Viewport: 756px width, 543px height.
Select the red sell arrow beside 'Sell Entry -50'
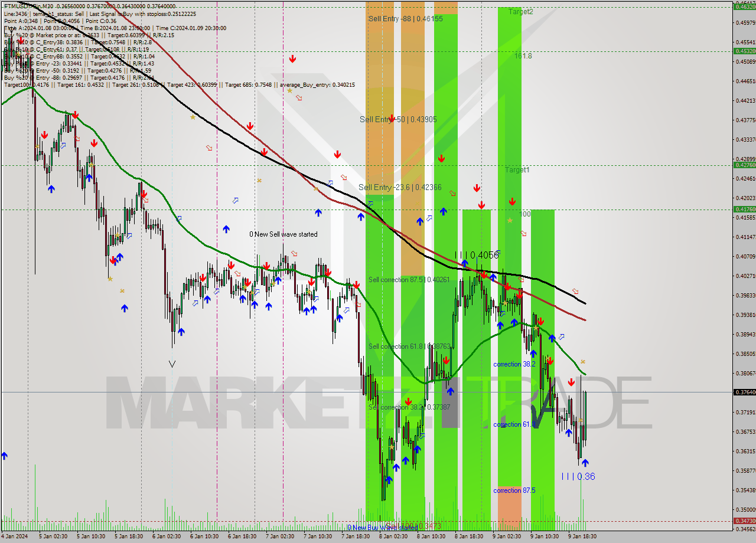point(392,119)
